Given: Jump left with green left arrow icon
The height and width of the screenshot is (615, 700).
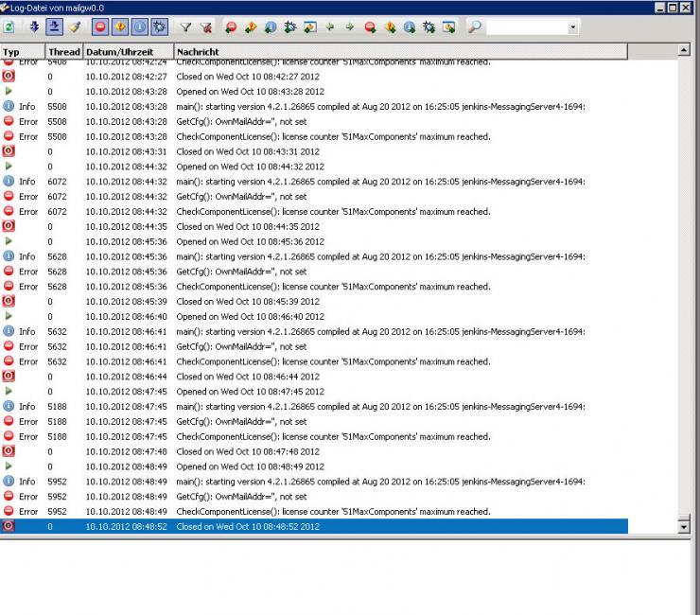Looking at the screenshot, I should (330, 27).
